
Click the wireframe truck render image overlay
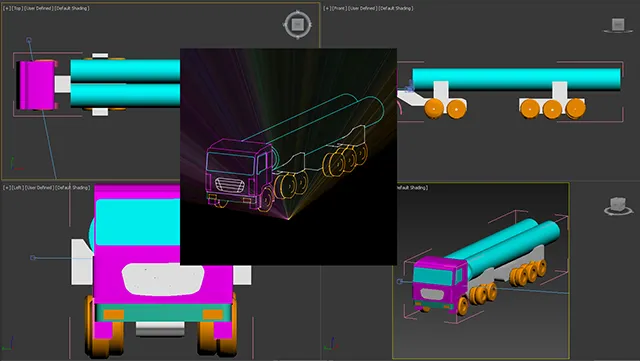[288, 157]
